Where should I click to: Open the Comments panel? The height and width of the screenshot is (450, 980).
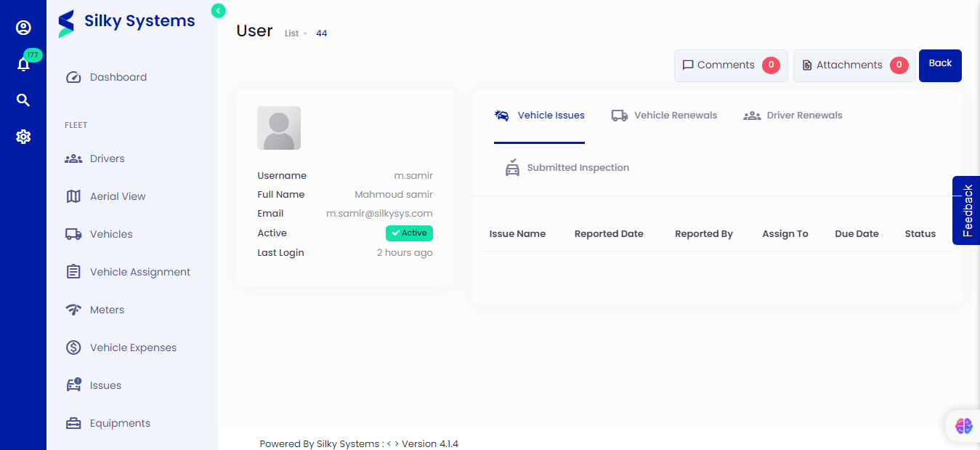pyautogui.click(x=730, y=65)
